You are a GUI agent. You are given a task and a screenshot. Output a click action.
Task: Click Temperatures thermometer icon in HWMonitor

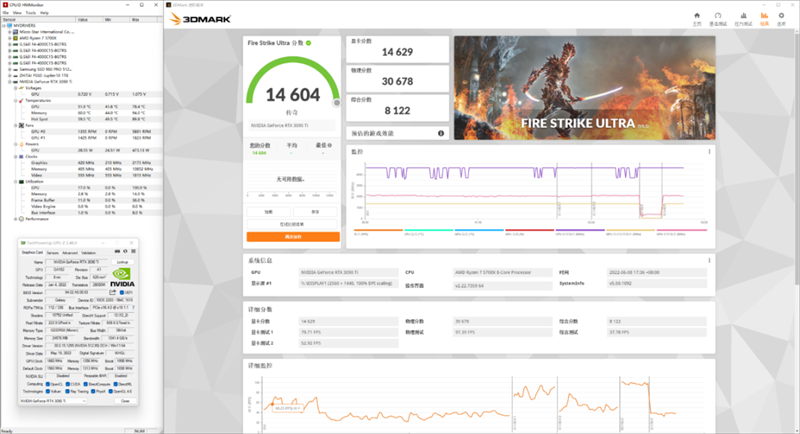tap(21, 100)
